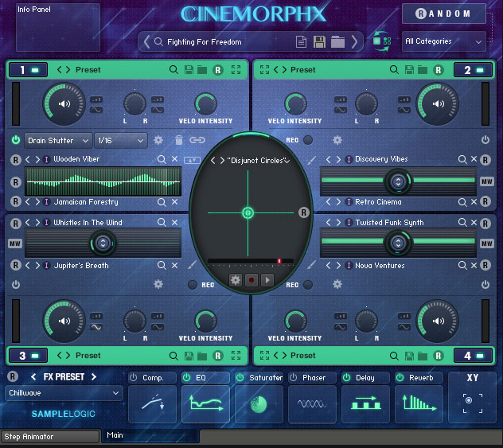Click the link icon next to the trash
Viewport: 503px width, 448px height.
point(197,140)
